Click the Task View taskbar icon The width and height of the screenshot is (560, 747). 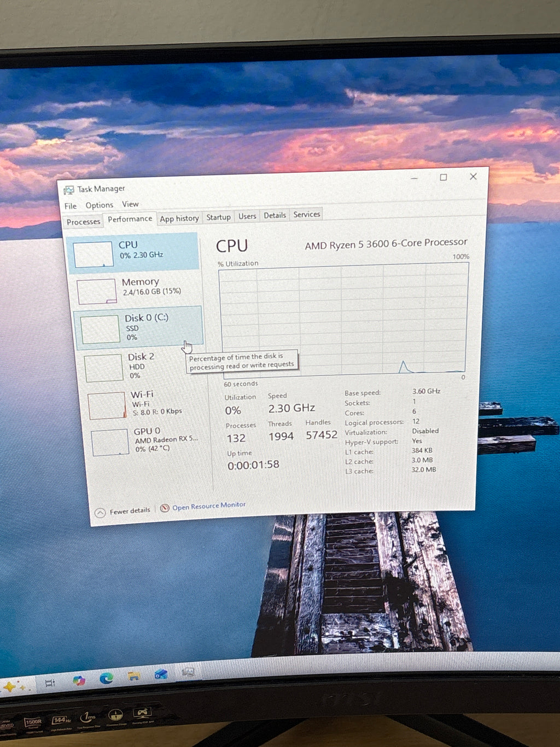(50, 682)
